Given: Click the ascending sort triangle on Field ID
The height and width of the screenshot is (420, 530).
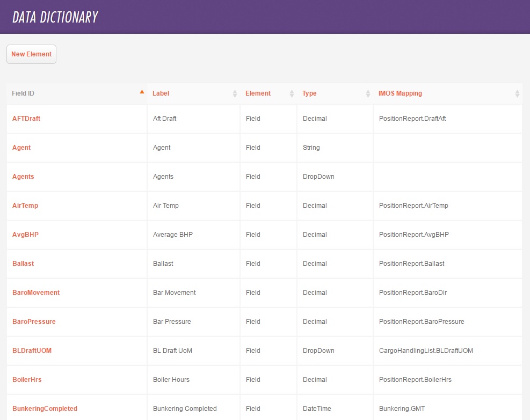Looking at the screenshot, I should coord(142,92).
